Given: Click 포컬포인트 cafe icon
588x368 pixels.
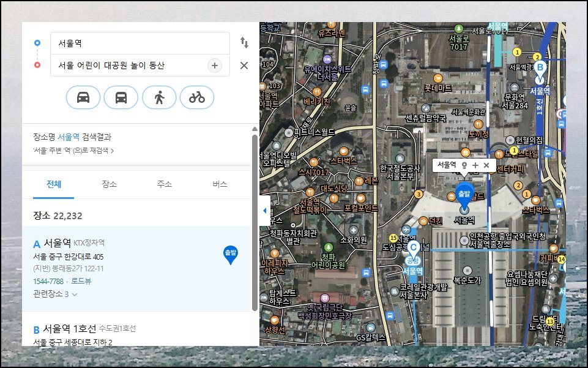Looking at the screenshot, I should click(x=361, y=198).
